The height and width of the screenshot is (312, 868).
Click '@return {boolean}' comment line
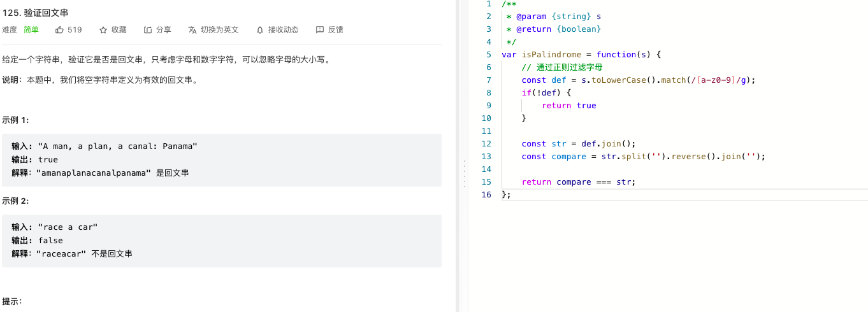point(554,29)
